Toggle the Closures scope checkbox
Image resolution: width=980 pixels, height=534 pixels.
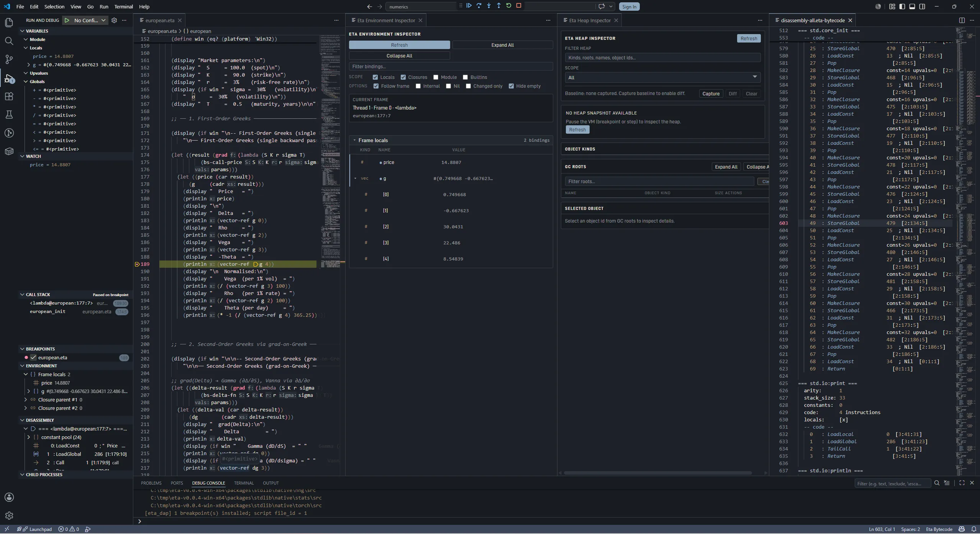[403, 77]
